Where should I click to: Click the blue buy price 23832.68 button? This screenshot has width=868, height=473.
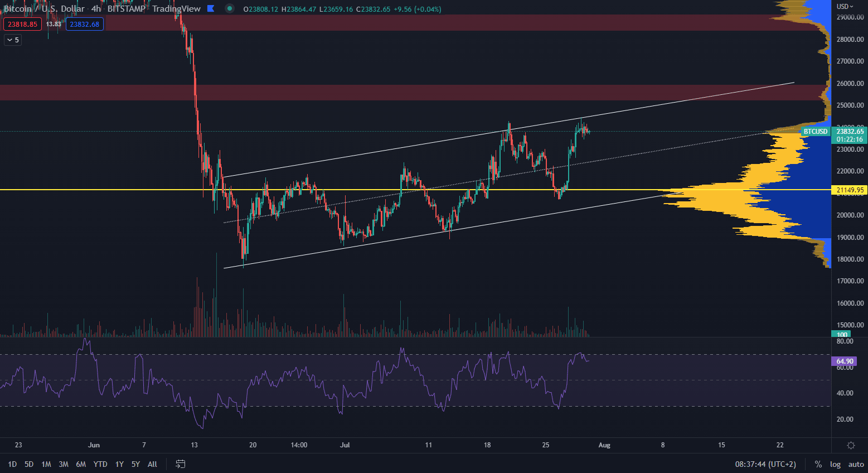coord(84,24)
